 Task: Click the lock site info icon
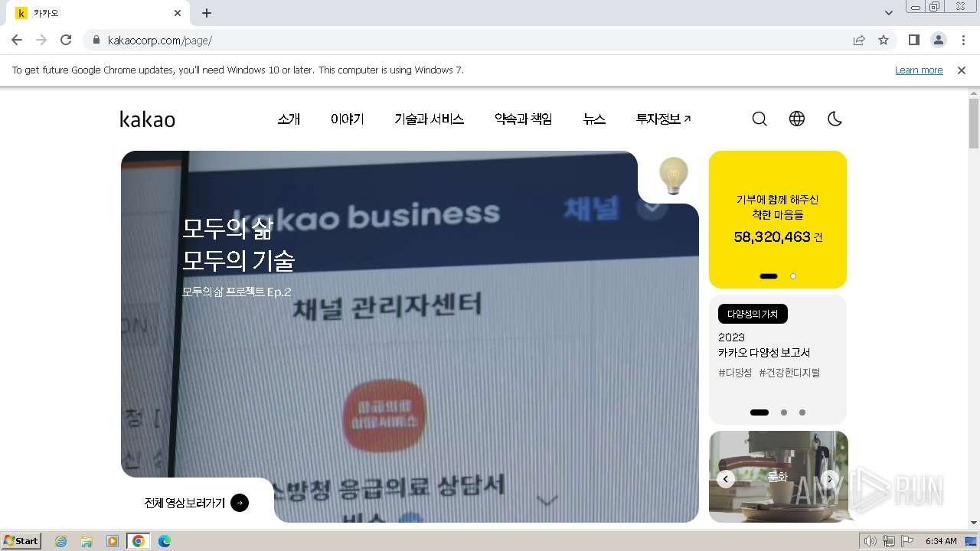[96, 40]
